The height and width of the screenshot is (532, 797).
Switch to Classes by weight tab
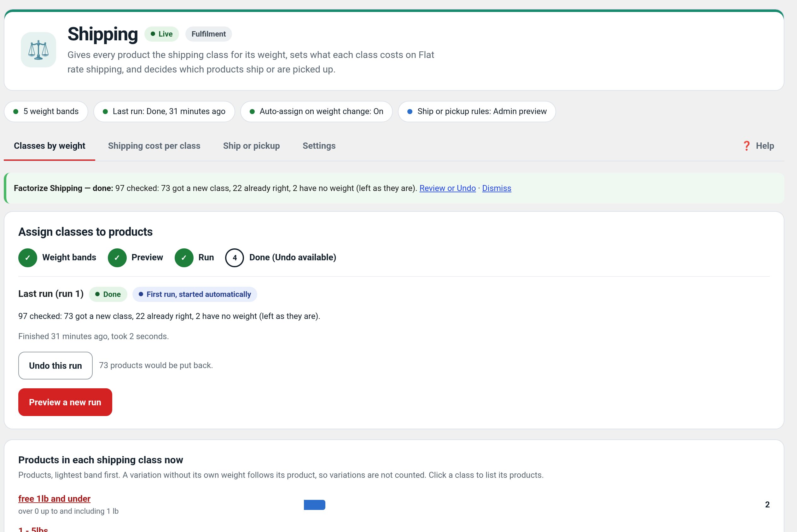[49, 146]
